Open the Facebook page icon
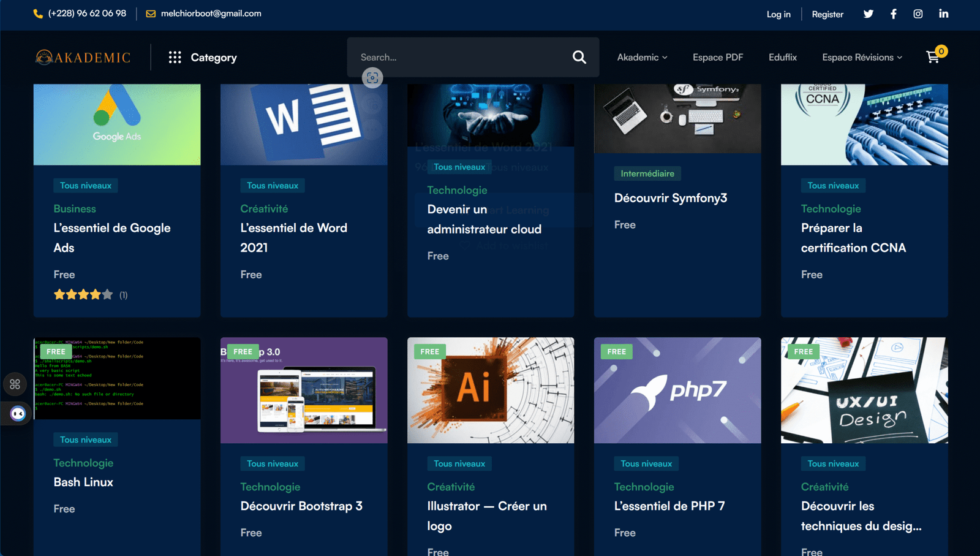Screen dimensions: 980x556 pyautogui.click(x=893, y=13)
